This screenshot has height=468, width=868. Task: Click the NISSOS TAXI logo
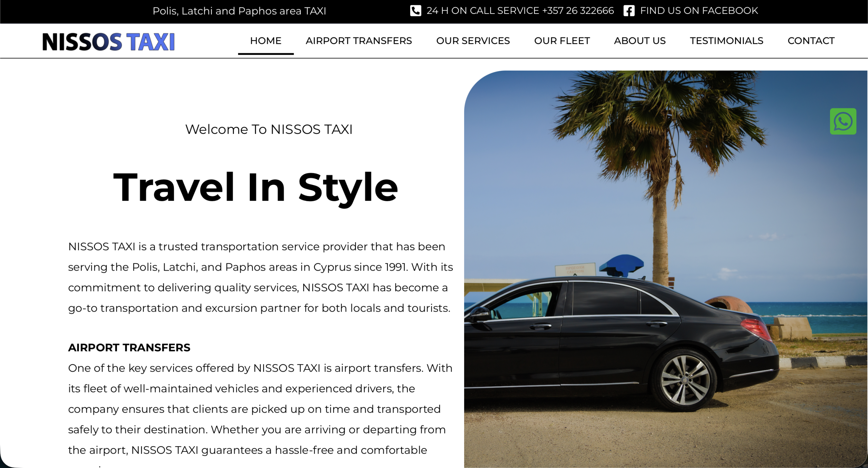[x=108, y=41]
